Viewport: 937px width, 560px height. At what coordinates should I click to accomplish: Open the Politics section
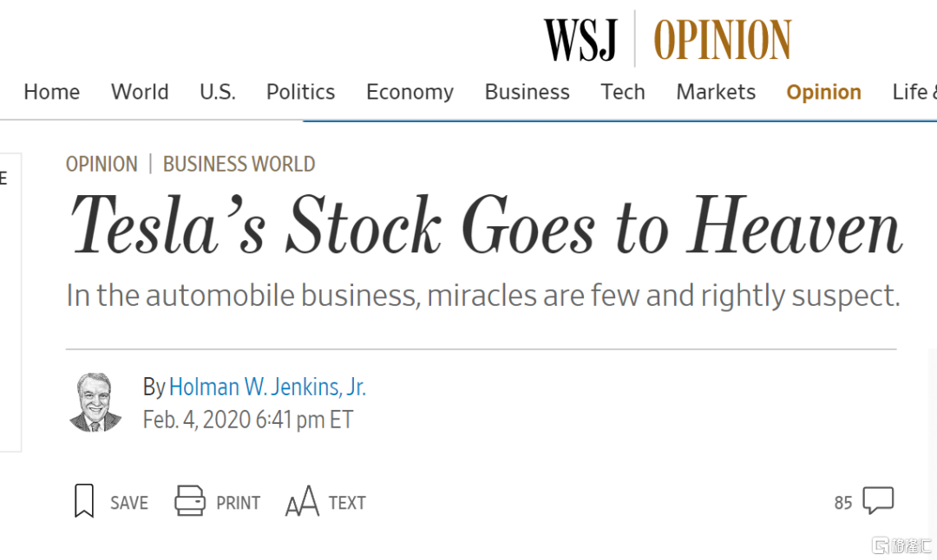point(300,92)
